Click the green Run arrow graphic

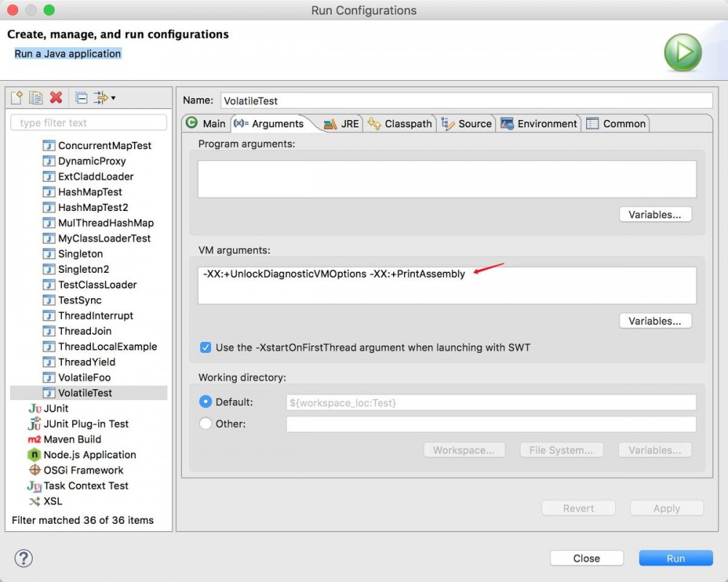coord(683,52)
